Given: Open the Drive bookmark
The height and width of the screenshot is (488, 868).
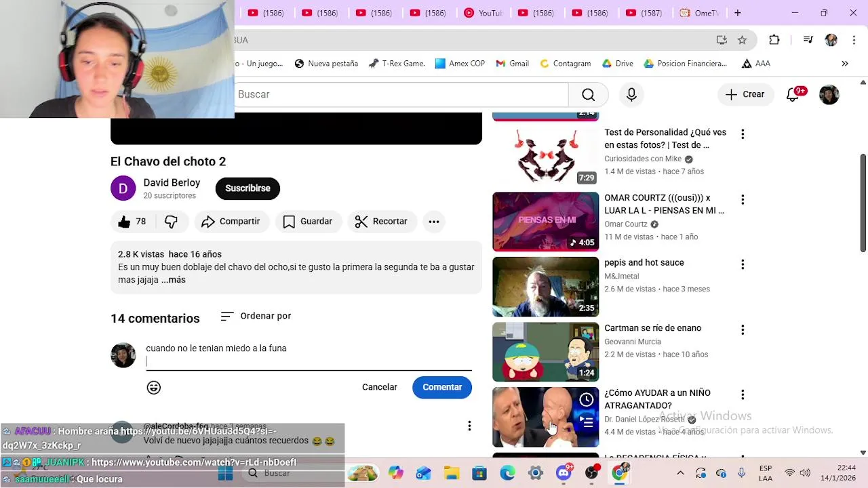Looking at the screenshot, I should [x=617, y=64].
